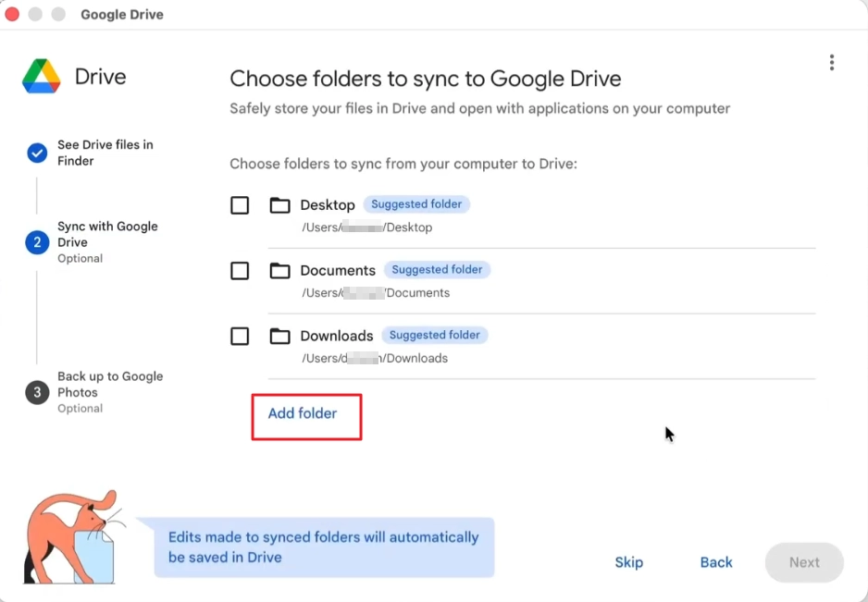Click the Google Drive logo icon
This screenshot has height=602, width=868.
(41, 76)
